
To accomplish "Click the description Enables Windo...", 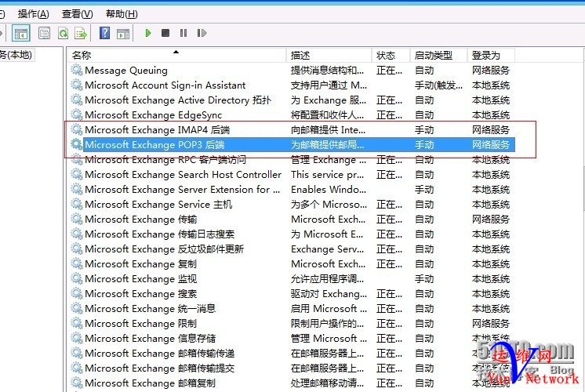I will 329,190.
